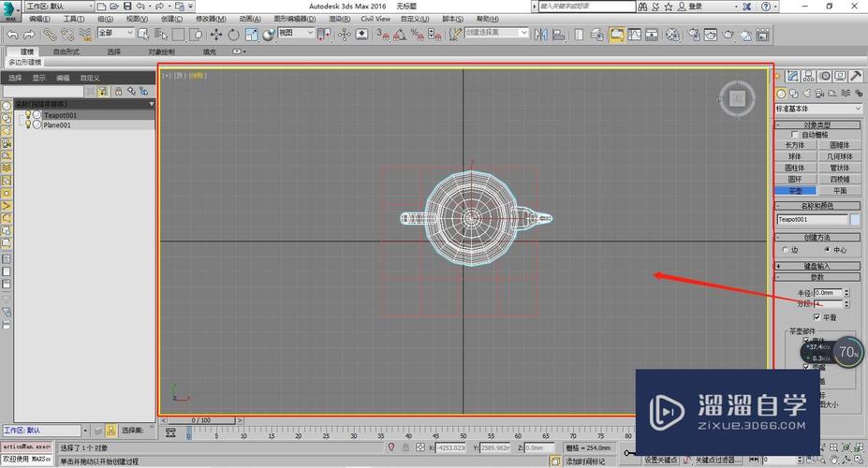Select the 边 creation method radio button

[x=785, y=250]
